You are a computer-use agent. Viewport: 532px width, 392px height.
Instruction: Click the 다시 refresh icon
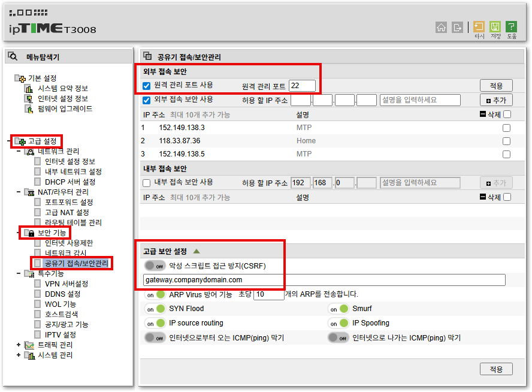click(479, 27)
